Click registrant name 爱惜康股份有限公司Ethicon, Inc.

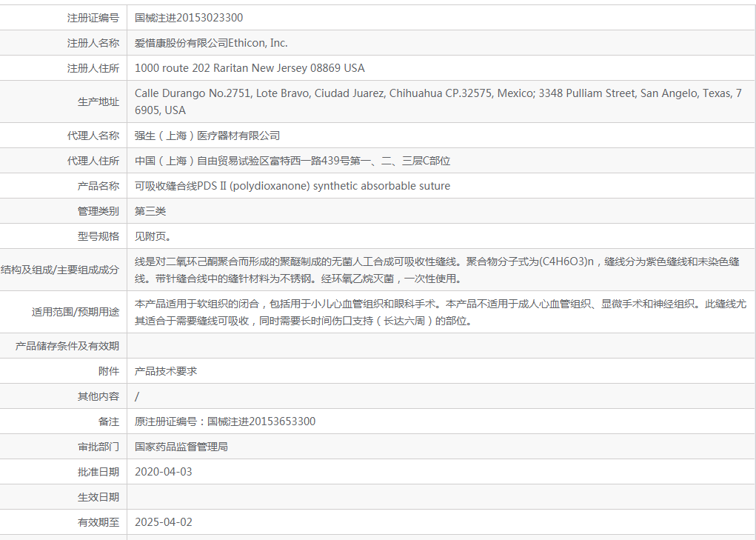click(211, 43)
